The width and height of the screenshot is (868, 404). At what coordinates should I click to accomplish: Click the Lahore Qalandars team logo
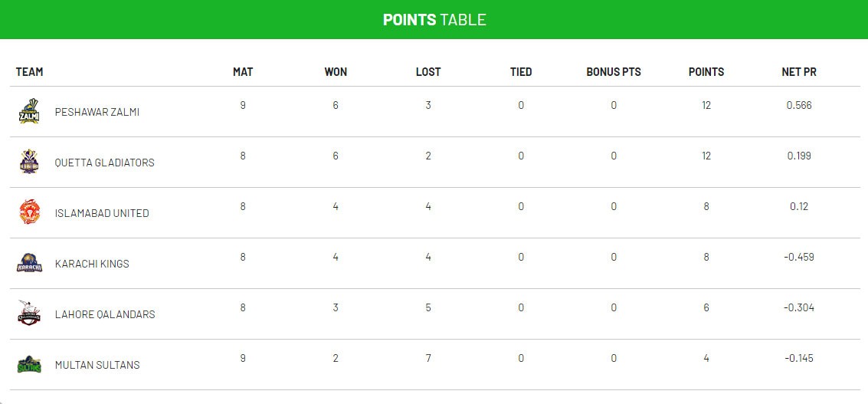pyautogui.click(x=29, y=314)
